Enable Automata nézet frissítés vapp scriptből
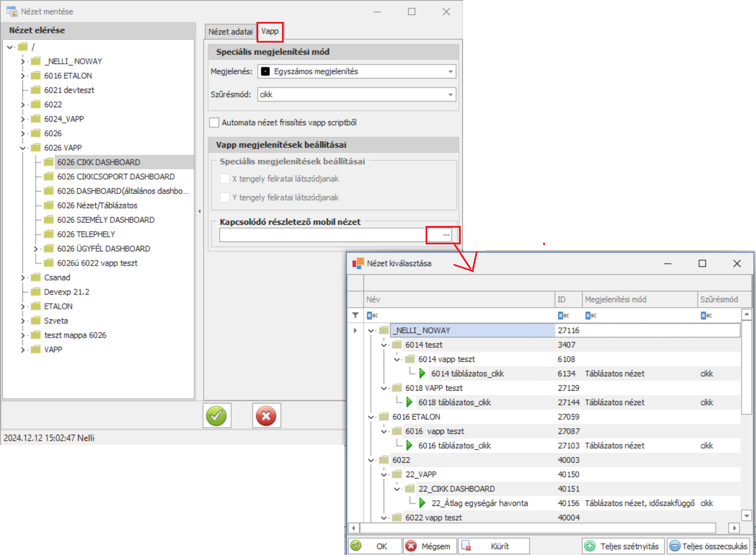This screenshot has height=555, width=756. tap(215, 122)
